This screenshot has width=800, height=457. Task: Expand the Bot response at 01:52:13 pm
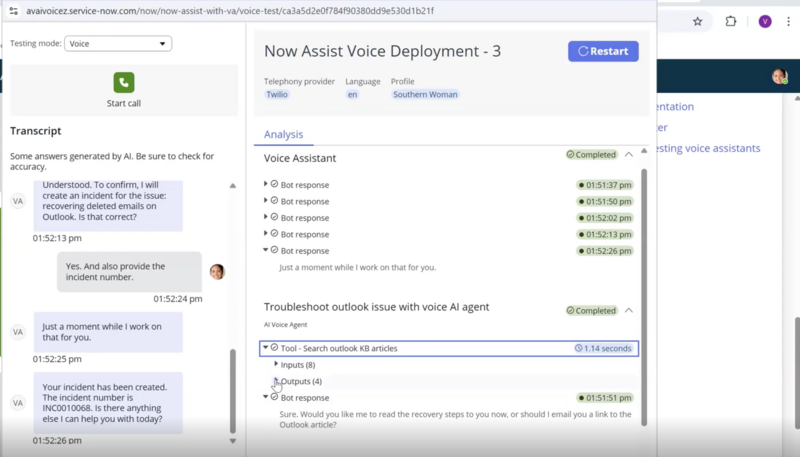click(266, 233)
